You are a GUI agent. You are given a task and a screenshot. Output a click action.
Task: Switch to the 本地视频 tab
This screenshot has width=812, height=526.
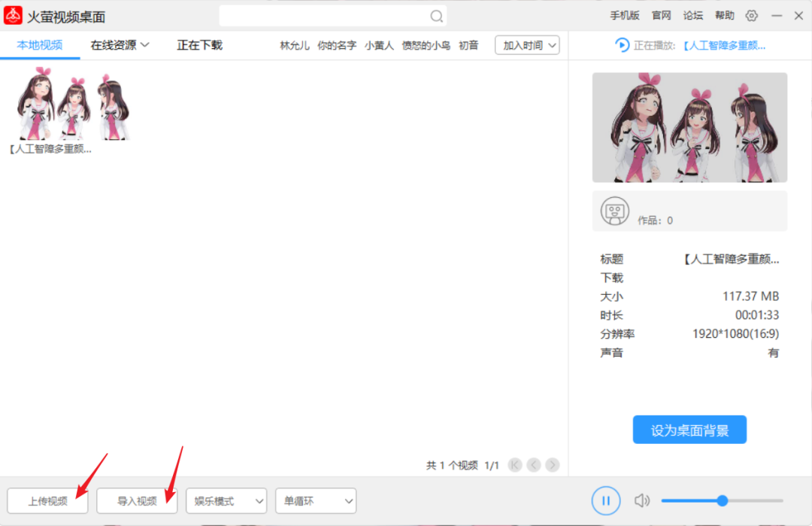pyautogui.click(x=40, y=45)
